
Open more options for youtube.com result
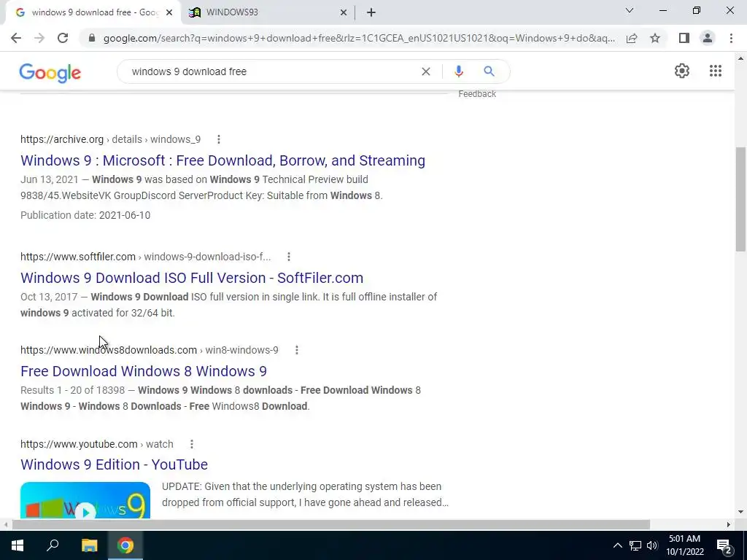[x=192, y=444]
